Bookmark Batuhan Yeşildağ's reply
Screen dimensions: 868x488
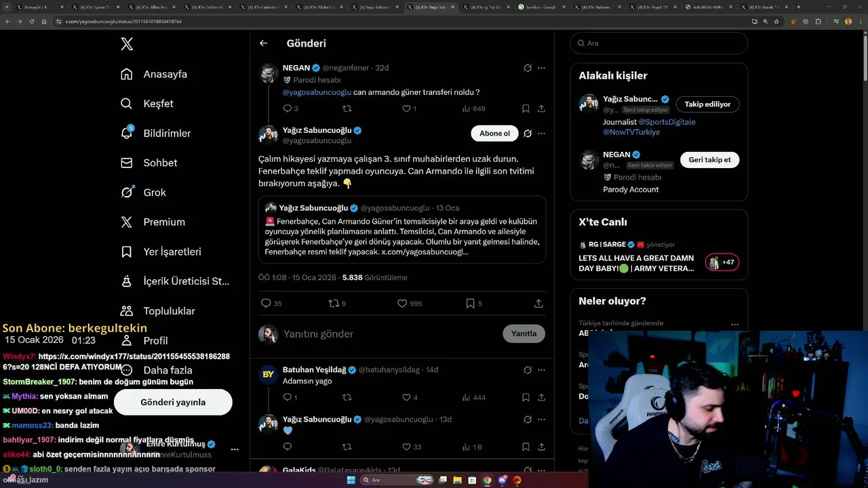click(526, 397)
